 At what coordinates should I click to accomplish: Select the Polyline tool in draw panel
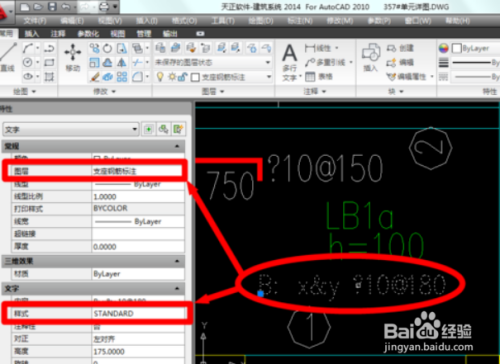49,48
